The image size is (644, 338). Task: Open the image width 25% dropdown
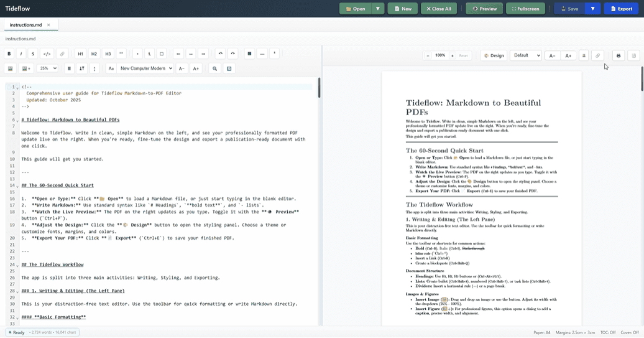pos(47,68)
